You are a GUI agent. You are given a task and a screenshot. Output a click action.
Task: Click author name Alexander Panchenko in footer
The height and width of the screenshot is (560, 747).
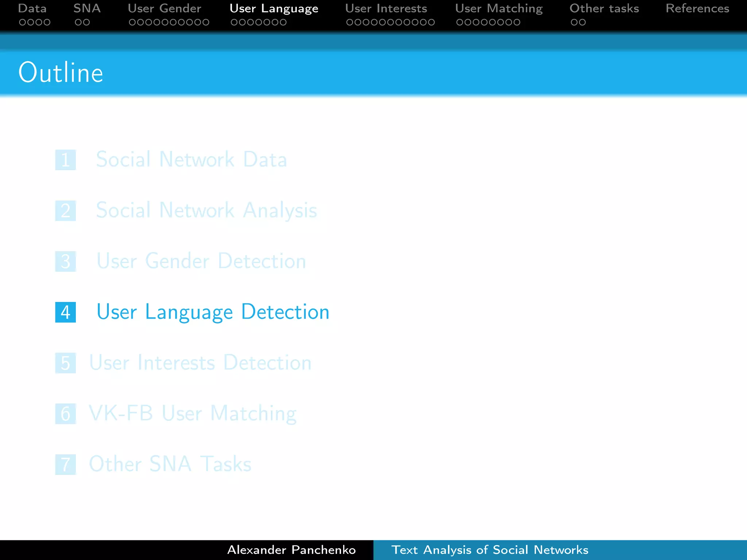click(x=291, y=550)
